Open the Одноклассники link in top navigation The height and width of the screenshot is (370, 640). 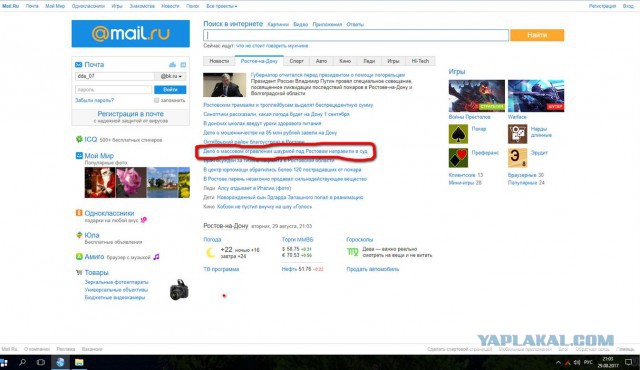click(x=88, y=6)
